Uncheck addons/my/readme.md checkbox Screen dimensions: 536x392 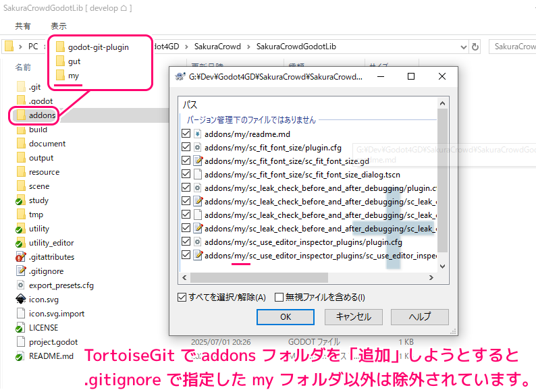pyautogui.click(x=186, y=134)
